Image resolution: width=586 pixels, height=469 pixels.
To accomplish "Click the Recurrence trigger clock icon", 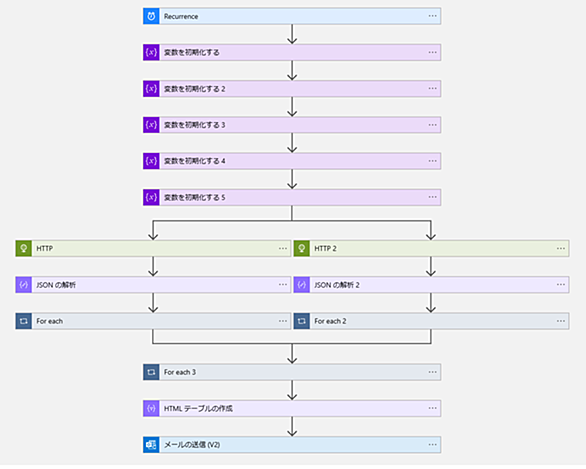I will [151, 16].
